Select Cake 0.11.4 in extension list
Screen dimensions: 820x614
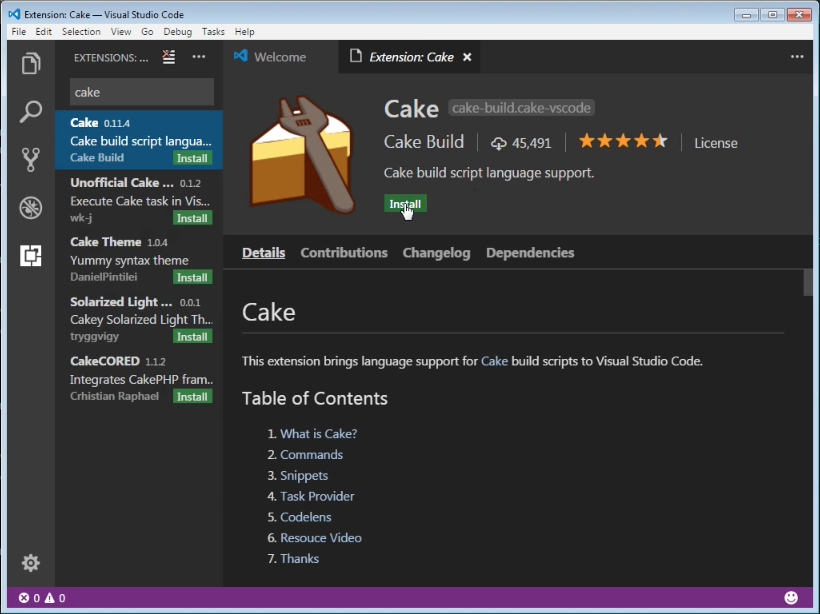click(x=139, y=140)
